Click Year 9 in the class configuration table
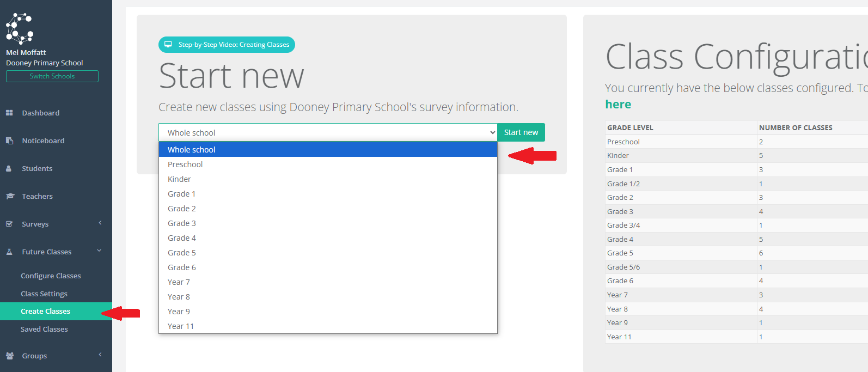 pos(618,322)
